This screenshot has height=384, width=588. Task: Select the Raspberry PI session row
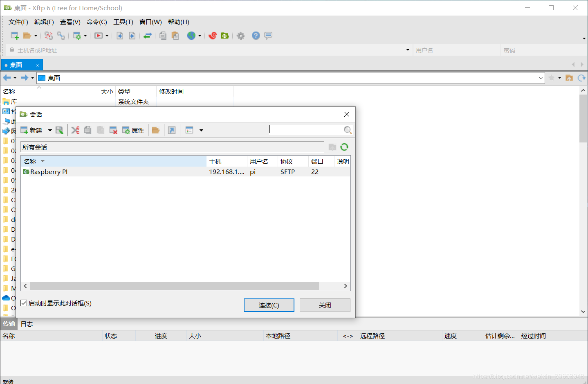click(x=186, y=172)
